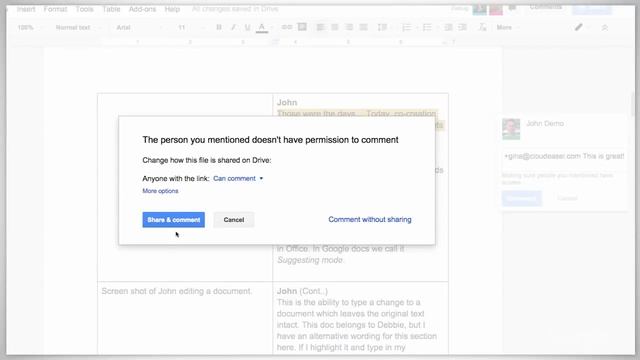This screenshot has height=360, width=640.
Task: Toggle italic formatting in toolbar
Action: 233,27
